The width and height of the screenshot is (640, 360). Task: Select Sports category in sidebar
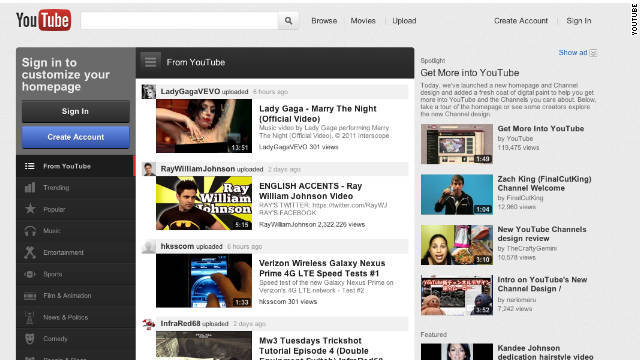point(76,274)
